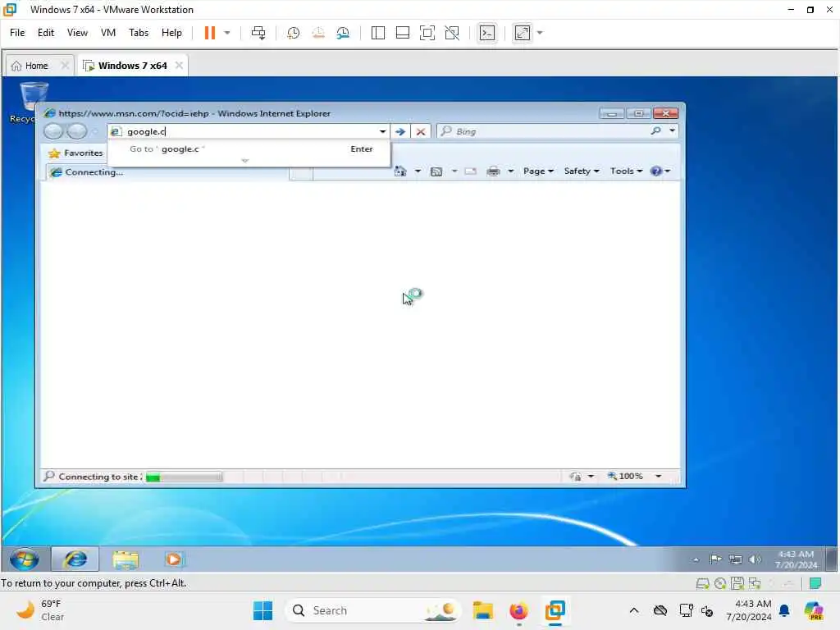840x630 pixels.
Task: Toggle the thumbnail bar view
Action: click(402, 33)
